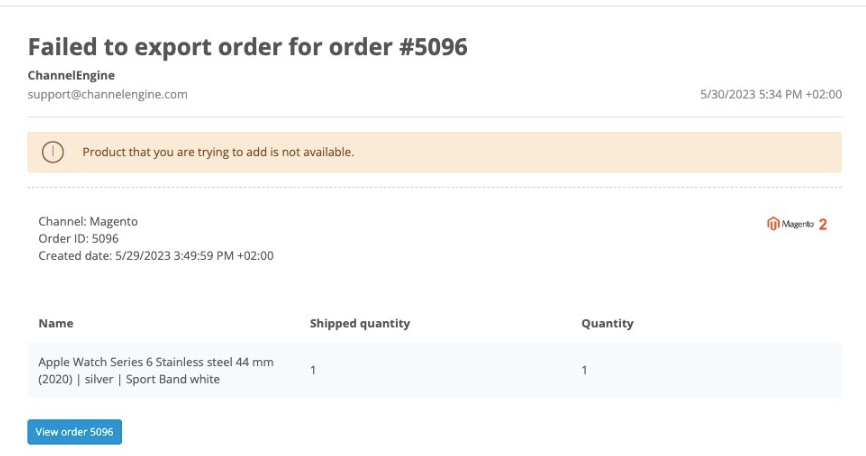
Task: Select the ChannelEngine sender name
Action: (x=69, y=75)
